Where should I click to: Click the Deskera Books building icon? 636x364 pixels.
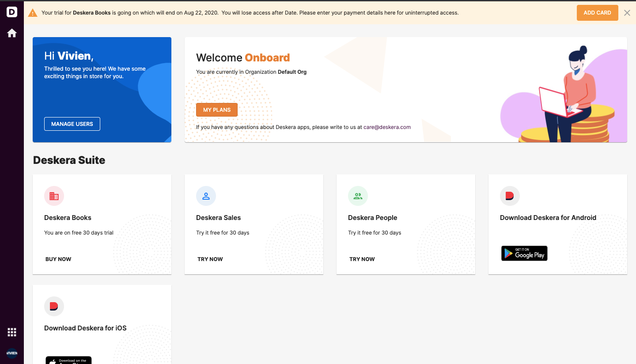point(54,196)
